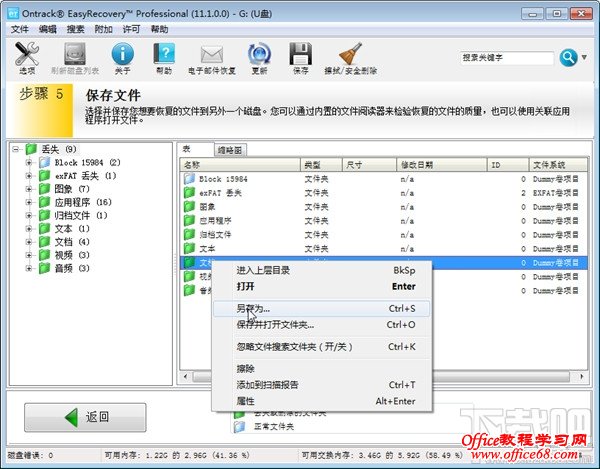The width and height of the screenshot is (600, 469).
Task: Choose 进入上层目录 in context menu
Action: 321,270
